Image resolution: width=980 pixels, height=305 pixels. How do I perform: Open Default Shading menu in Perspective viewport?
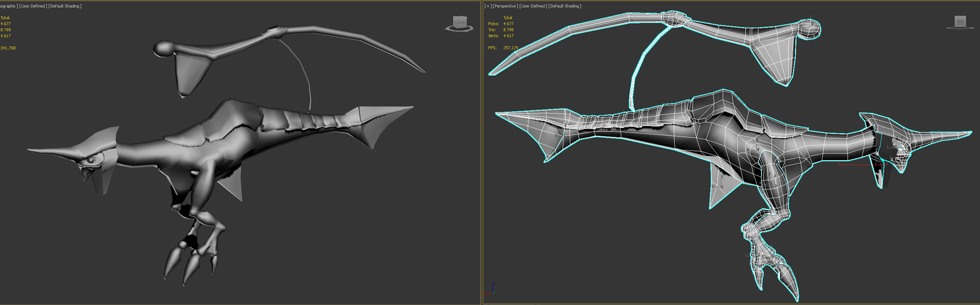(565, 6)
